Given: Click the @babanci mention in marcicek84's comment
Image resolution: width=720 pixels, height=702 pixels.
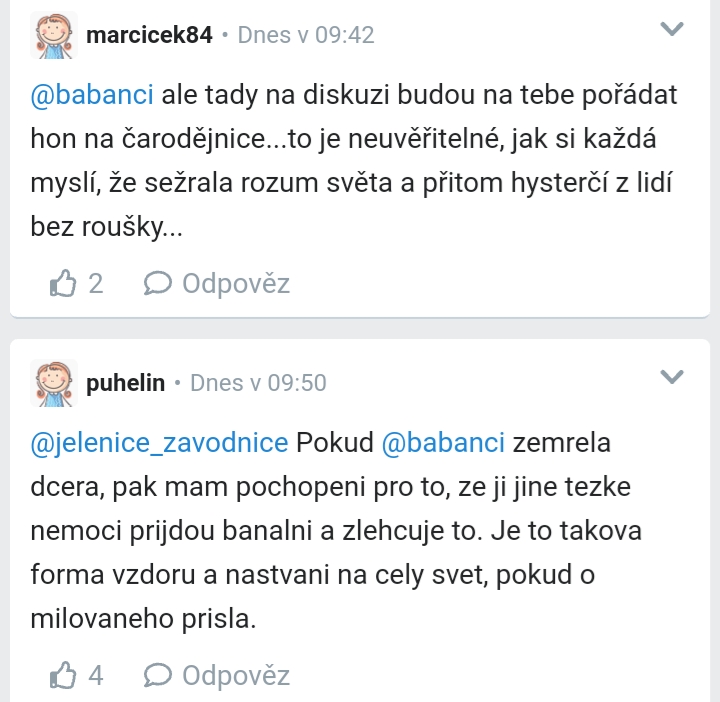Looking at the screenshot, I should 92,97.
